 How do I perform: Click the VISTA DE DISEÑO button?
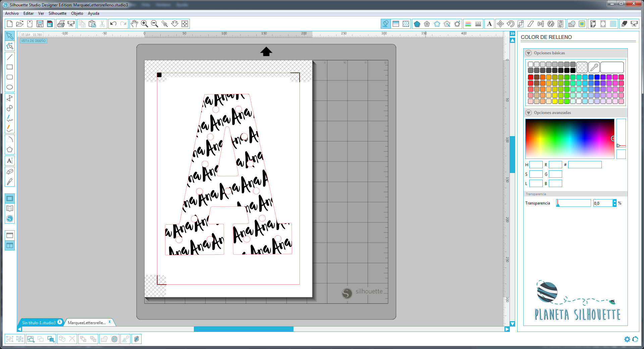tap(33, 41)
